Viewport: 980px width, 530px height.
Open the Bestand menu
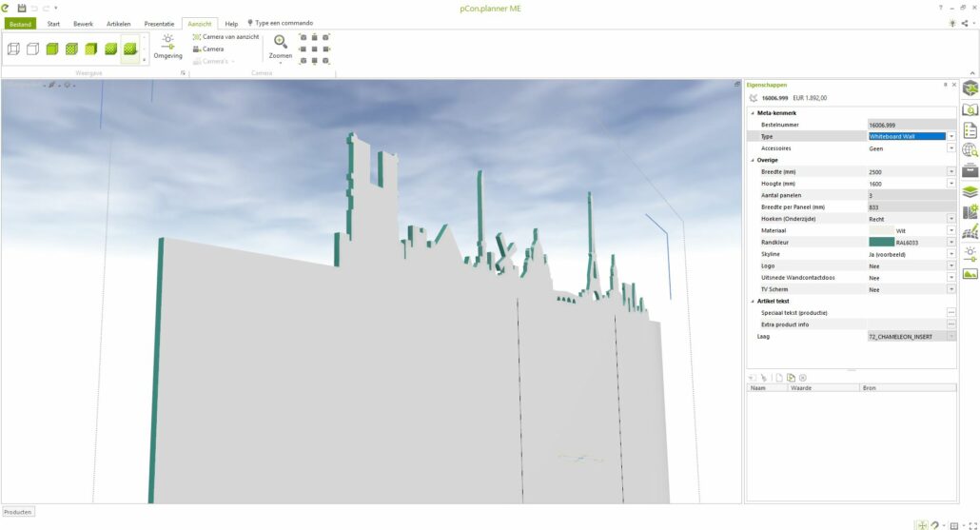(20, 23)
